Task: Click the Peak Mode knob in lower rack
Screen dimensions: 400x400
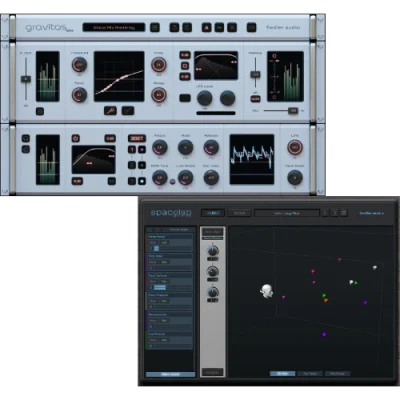Action: pyautogui.click(x=295, y=178)
